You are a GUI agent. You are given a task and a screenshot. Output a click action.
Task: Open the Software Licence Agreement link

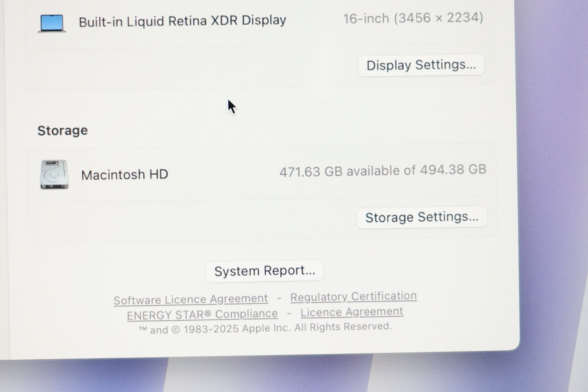click(x=191, y=299)
